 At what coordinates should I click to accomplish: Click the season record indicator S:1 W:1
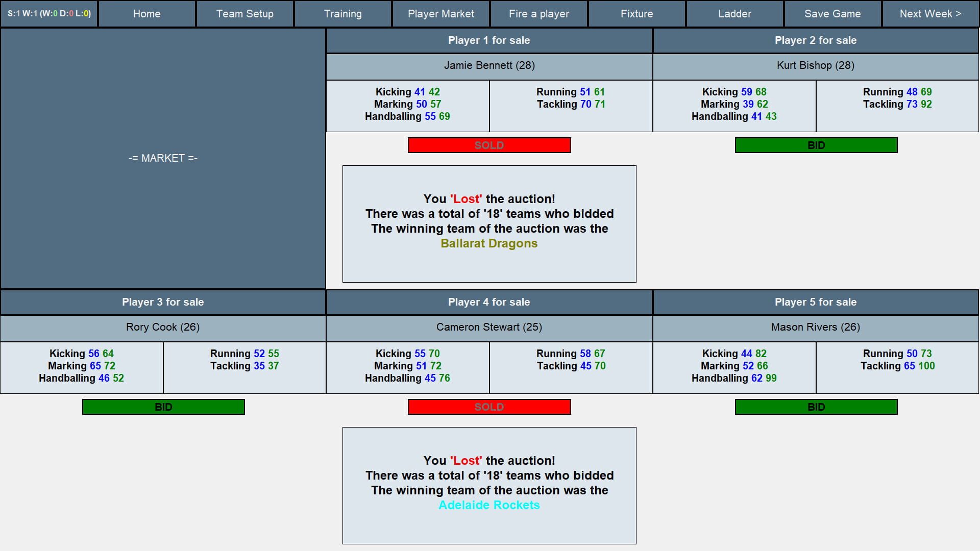48,14
